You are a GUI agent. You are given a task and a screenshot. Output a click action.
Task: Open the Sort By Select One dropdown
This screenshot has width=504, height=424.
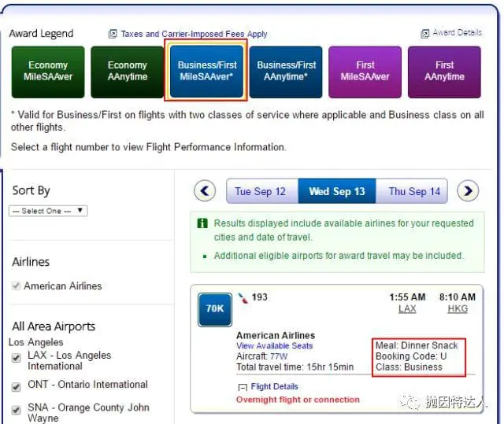(x=48, y=211)
